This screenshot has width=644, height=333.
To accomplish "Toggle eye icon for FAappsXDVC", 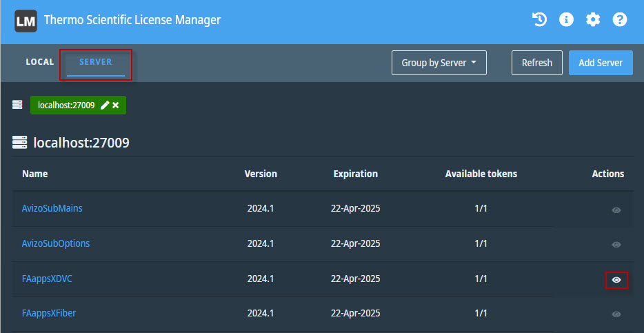I will point(616,280).
